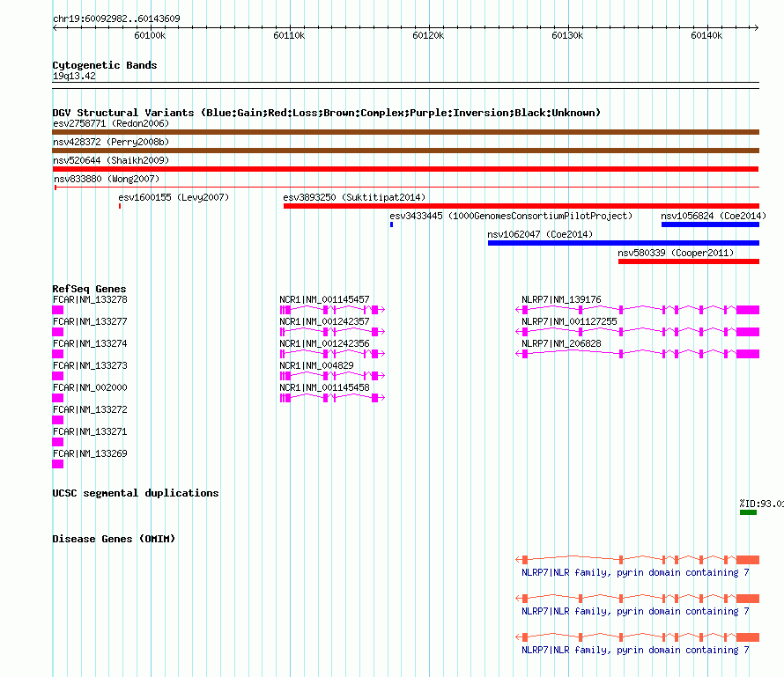Select the NCR1|NM_001145458 transcript glyph
Screen dimensions: 784x677
(x=332, y=398)
